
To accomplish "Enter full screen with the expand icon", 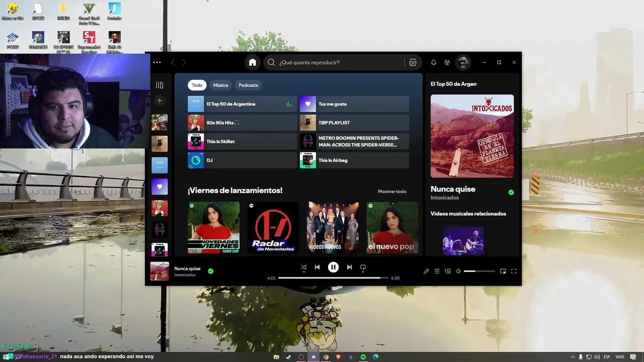I will pos(514,271).
